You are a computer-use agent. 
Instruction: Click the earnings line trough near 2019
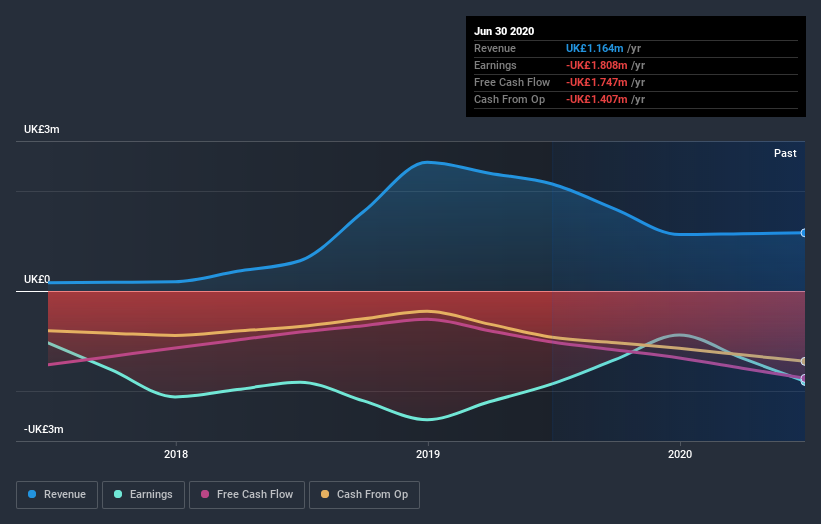(427, 419)
